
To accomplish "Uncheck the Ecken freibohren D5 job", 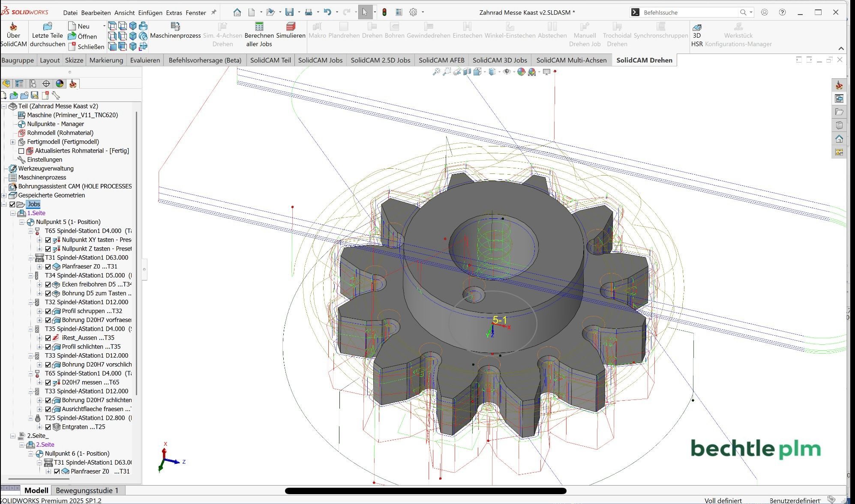I will click(x=48, y=284).
